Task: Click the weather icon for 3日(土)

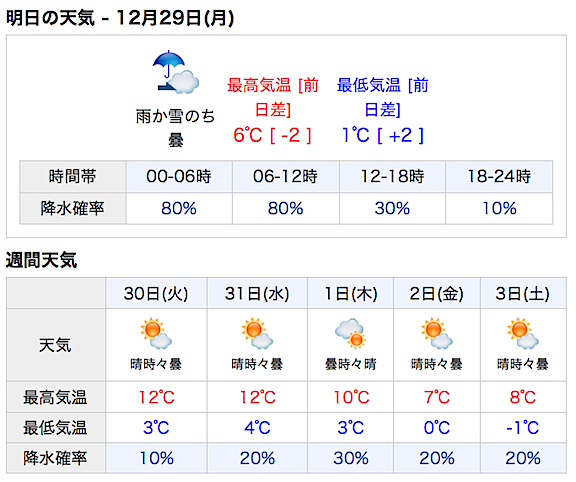Action: [523, 333]
